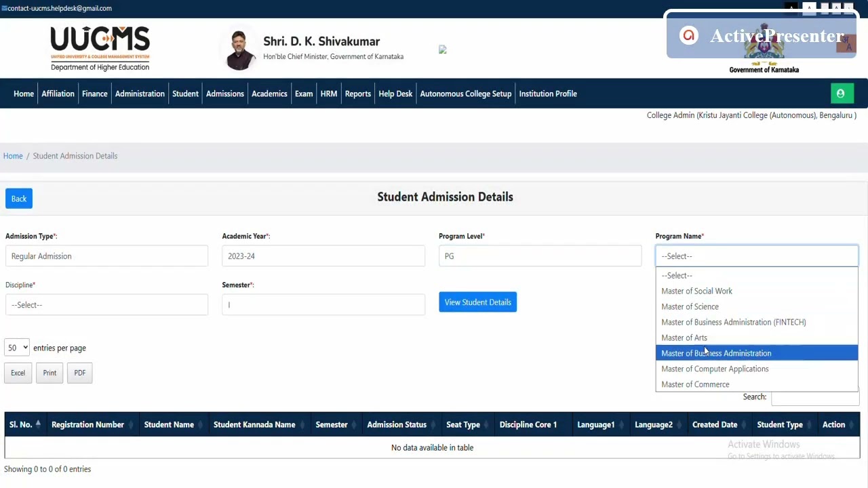Export table with Excel button
Screen dimensions: 868x488
coord(18,373)
